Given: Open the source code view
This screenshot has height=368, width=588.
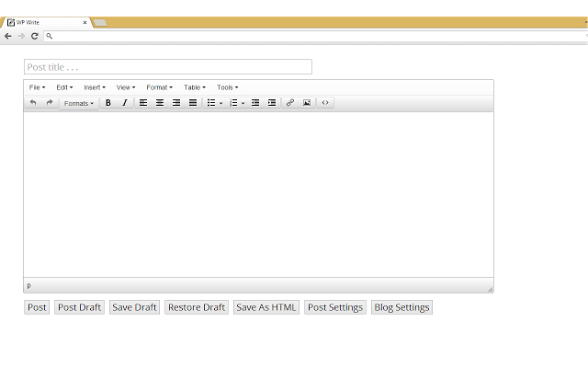Looking at the screenshot, I should pyautogui.click(x=325, y=103).
